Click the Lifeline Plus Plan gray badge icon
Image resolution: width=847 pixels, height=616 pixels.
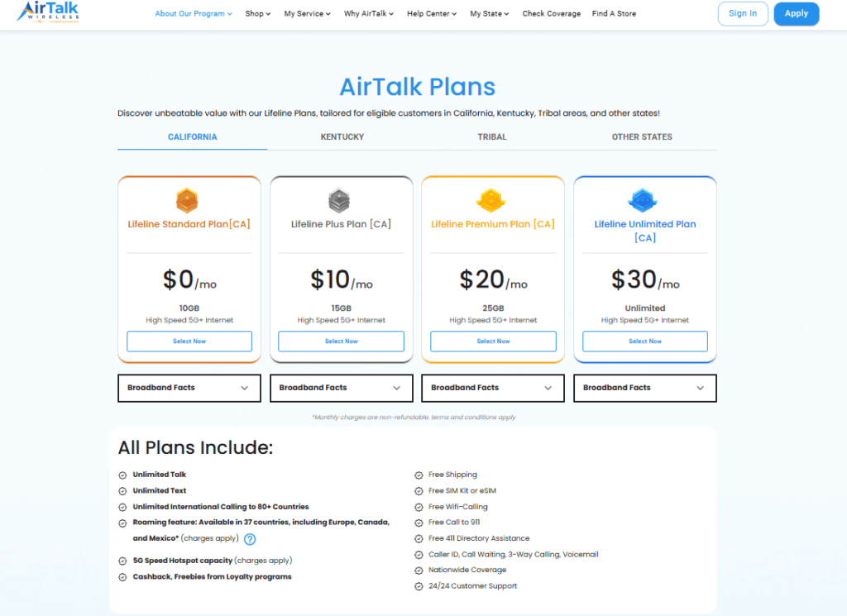pos(341,199)
